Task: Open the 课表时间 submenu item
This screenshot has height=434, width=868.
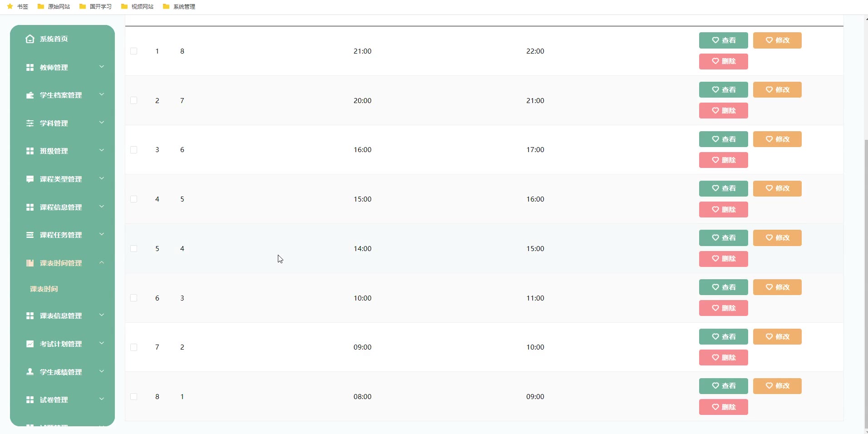Action: pos(44,289)
